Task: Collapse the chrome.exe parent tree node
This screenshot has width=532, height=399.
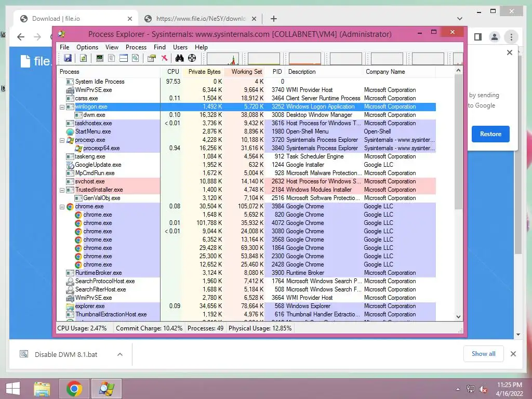Action: [x=62, y=207]
